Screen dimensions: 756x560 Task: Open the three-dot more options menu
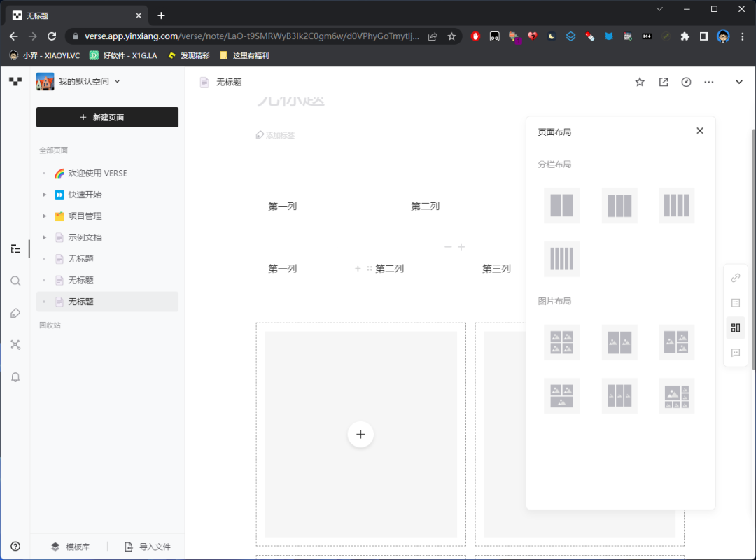(x=709, y=82)
